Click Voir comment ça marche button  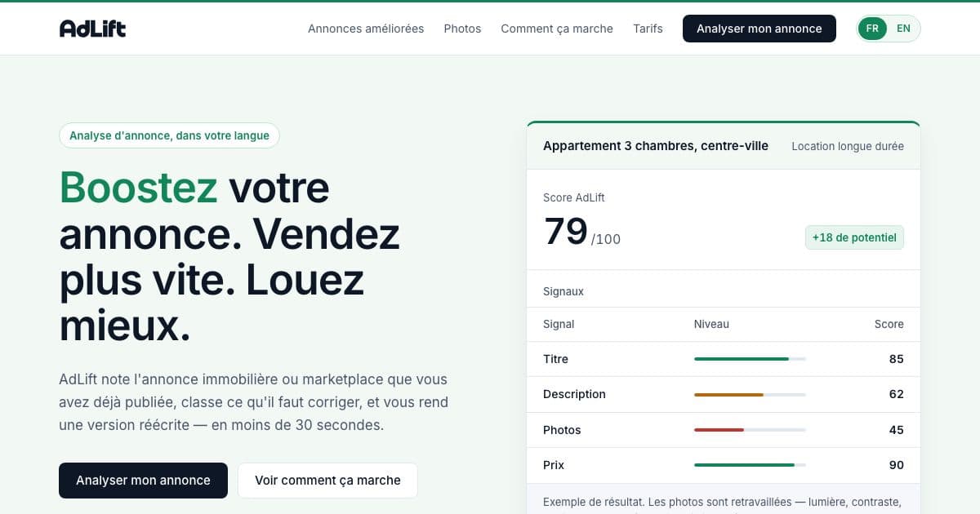click(327, 481)
